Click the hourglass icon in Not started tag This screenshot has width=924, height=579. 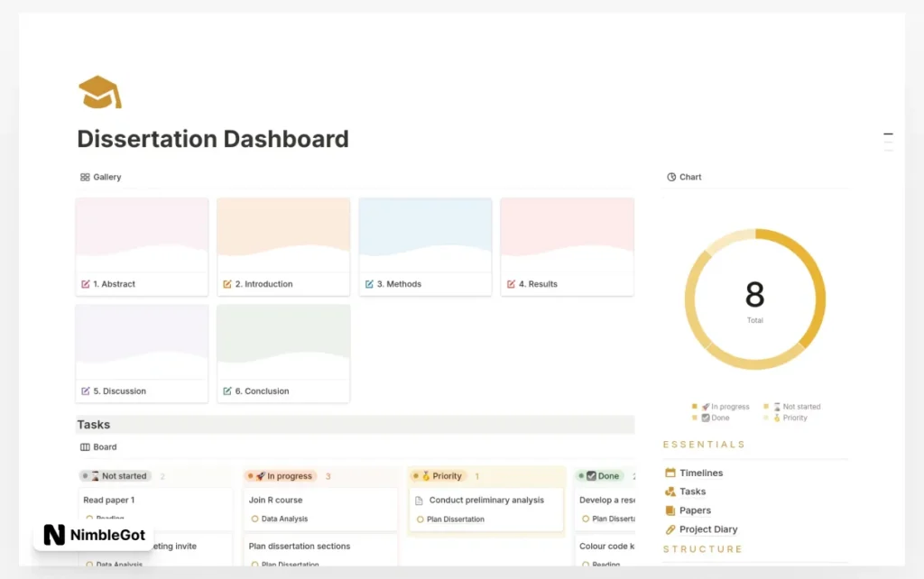click(x=95, y=476)
